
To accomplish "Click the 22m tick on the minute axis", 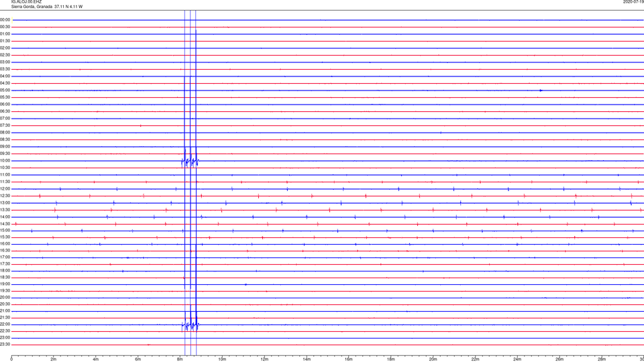I will pos(475,359).
